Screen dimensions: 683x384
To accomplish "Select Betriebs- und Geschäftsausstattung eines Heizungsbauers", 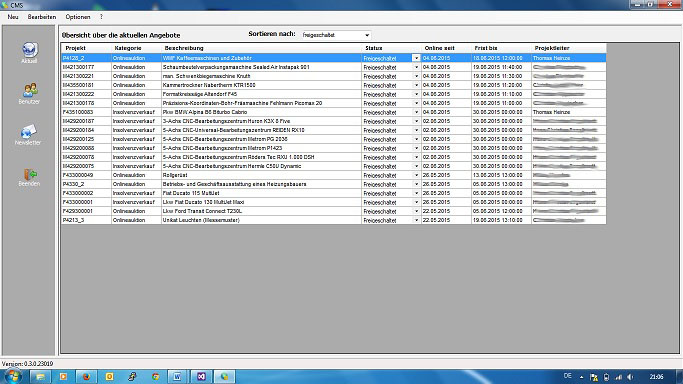I will (261, 184).
